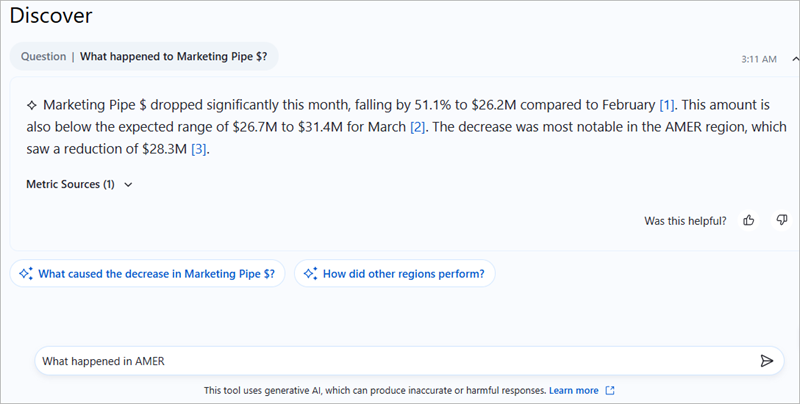Send the message with the arrow icon
Image resolution: width=800 pixels, height=404 pixels.
coord(766,361)
